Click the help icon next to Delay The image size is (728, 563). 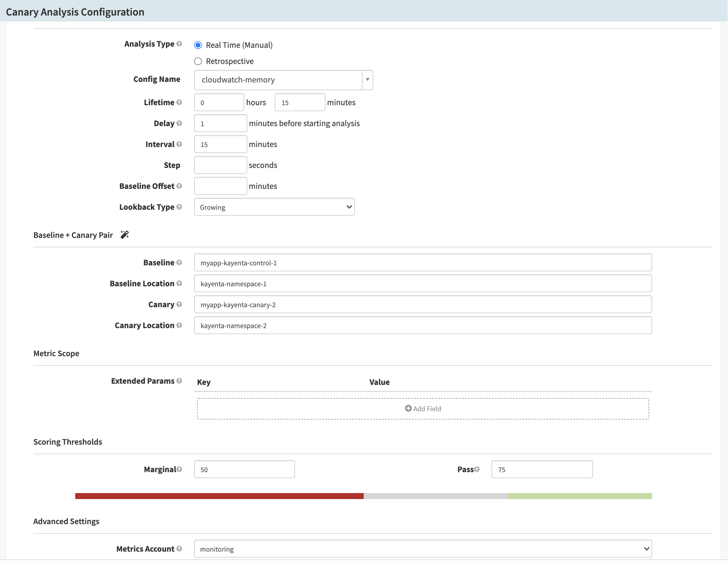[179, 123]
